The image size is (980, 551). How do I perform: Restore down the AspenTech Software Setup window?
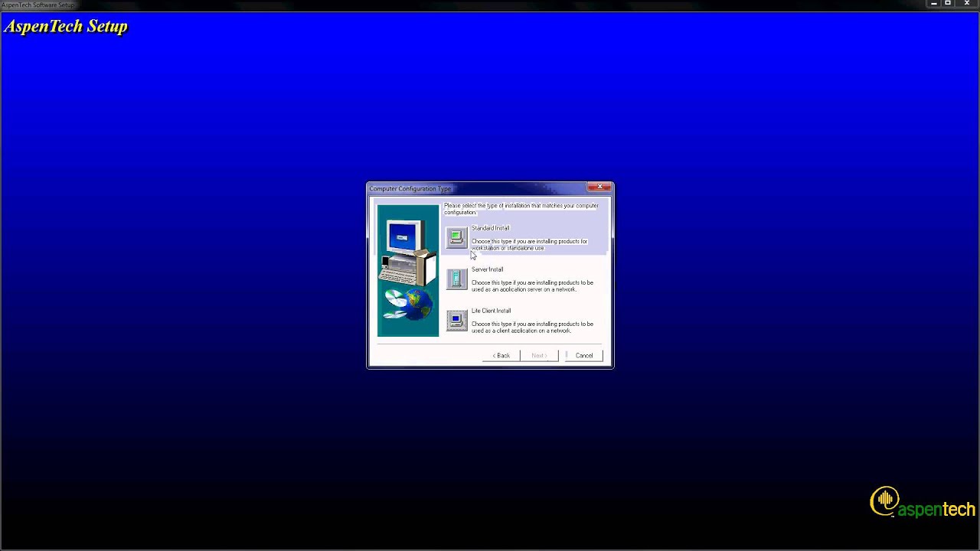click(x=948, y=4)
